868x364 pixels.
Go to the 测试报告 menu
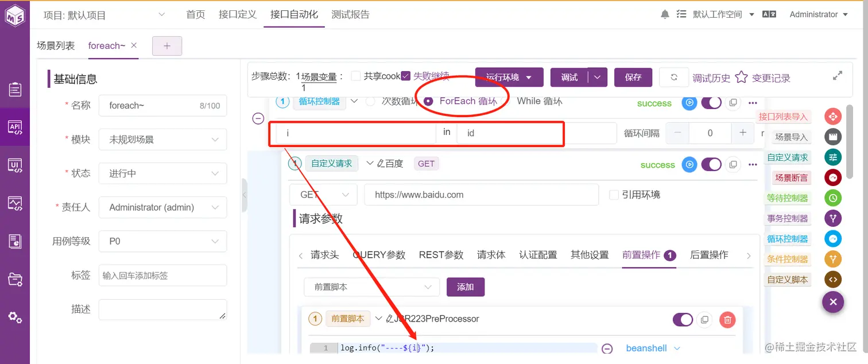pyautogui.click(x=351, y=14)
